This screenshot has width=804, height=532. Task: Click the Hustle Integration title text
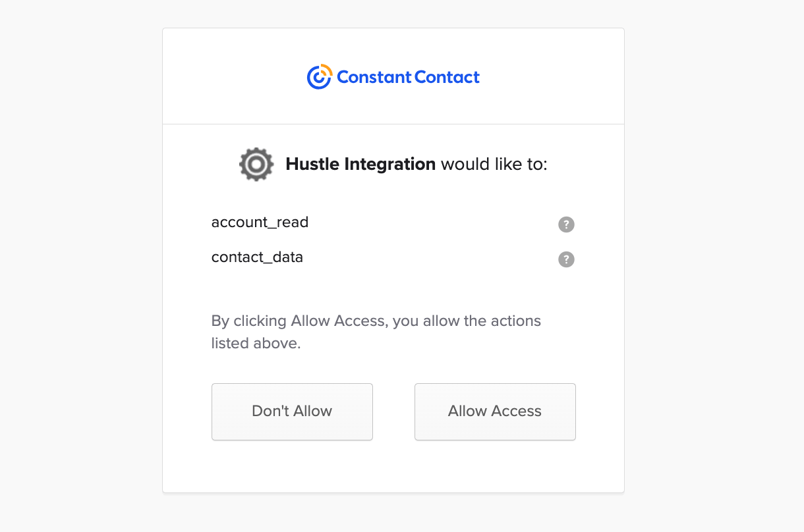[x=360, y=164]
